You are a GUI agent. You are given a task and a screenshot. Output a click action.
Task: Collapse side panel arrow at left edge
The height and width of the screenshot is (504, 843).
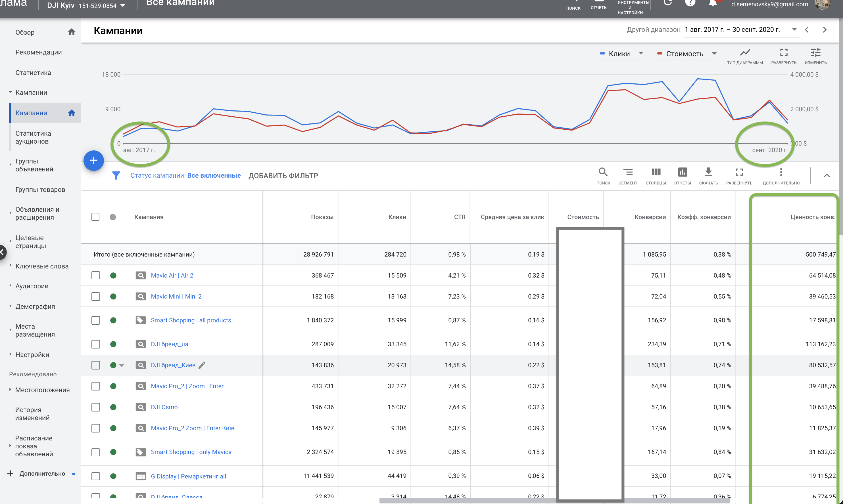(3, 252)
